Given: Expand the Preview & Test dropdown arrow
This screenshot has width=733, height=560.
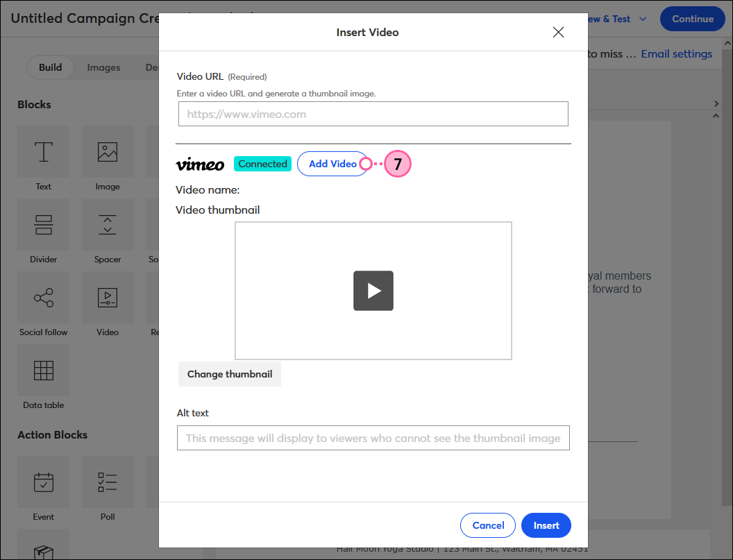Looking at the screenshot, I should tap(643, 19).
